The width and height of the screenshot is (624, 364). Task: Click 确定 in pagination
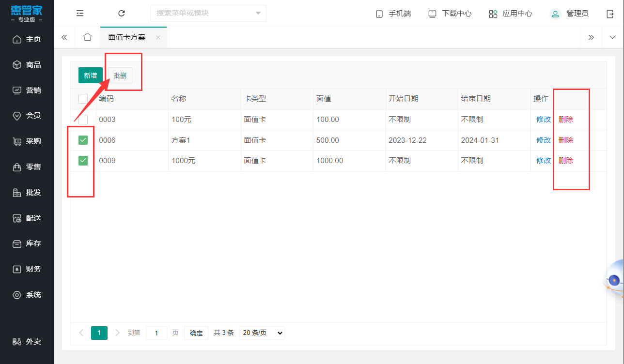point(196,333)
